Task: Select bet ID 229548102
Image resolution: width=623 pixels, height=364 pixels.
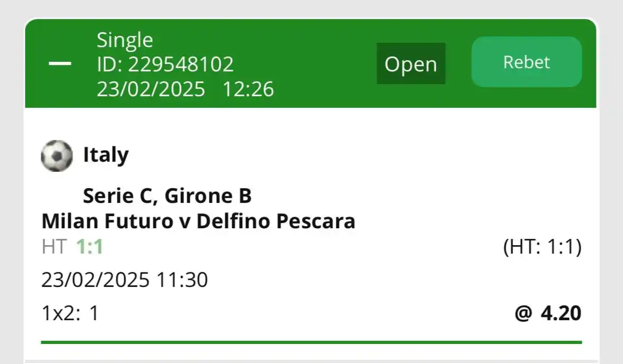Action: click(166, 64)
